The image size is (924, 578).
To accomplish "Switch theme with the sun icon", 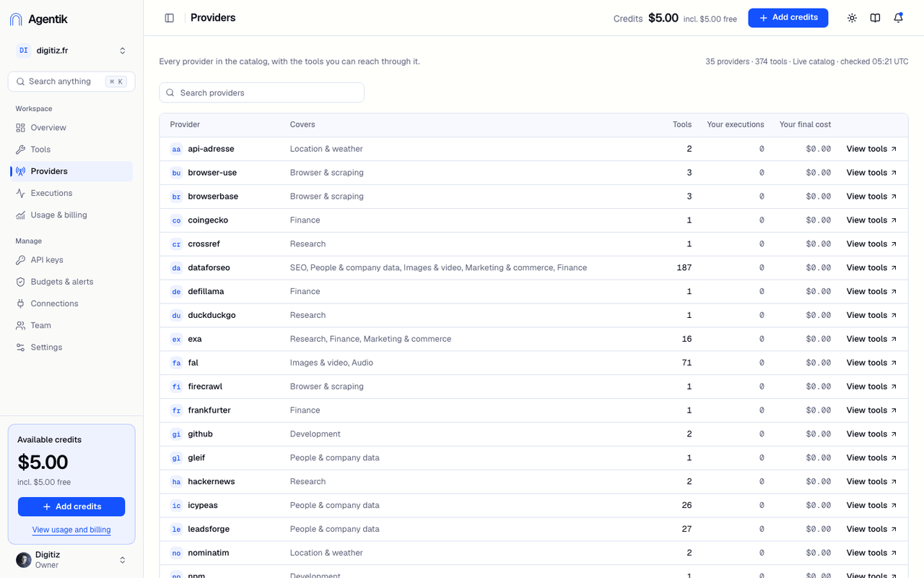I will [x=852, y=18].
